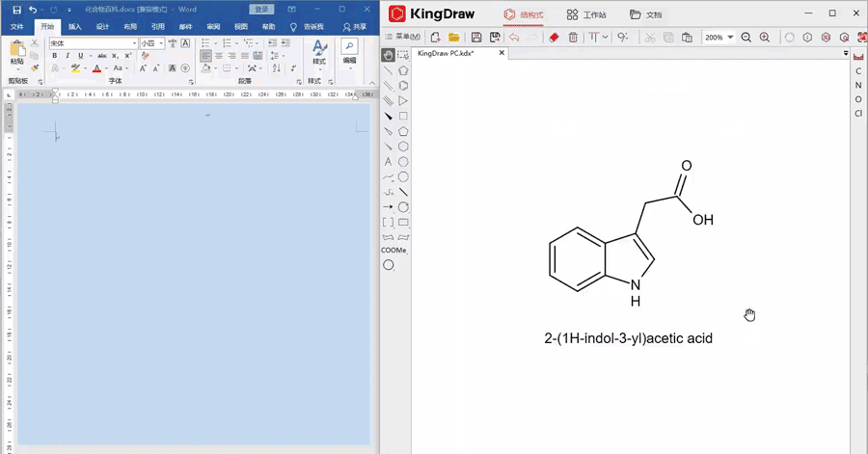Viewport: 868px width, 454px height.
Task: Close the KingDraw PC.kdx document tab
Action: pyautogui.click(x=502, y=53)
